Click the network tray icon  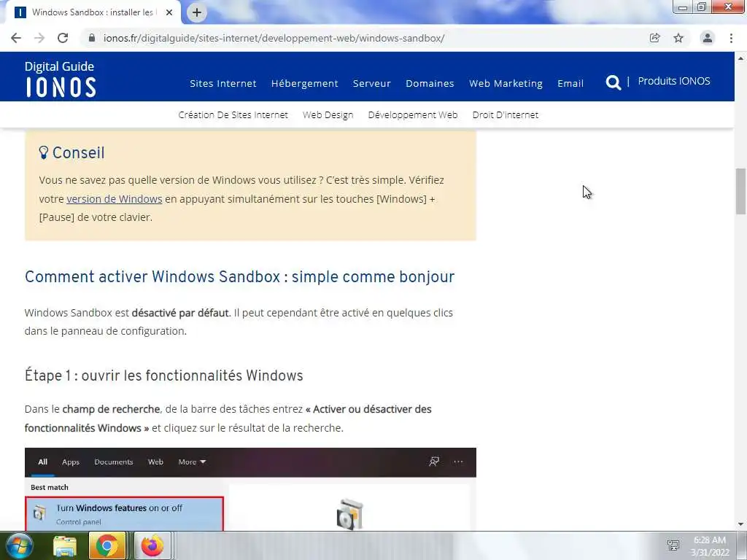tap(673, 545)
